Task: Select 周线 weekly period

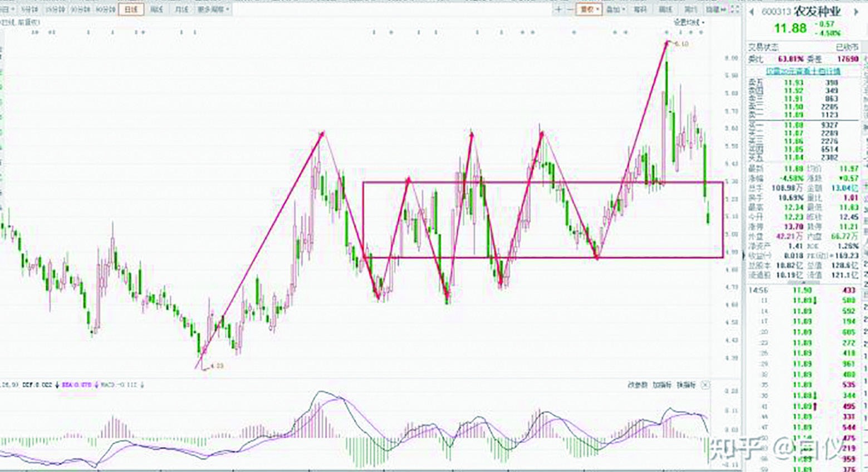Action: [x=156, y=9]
